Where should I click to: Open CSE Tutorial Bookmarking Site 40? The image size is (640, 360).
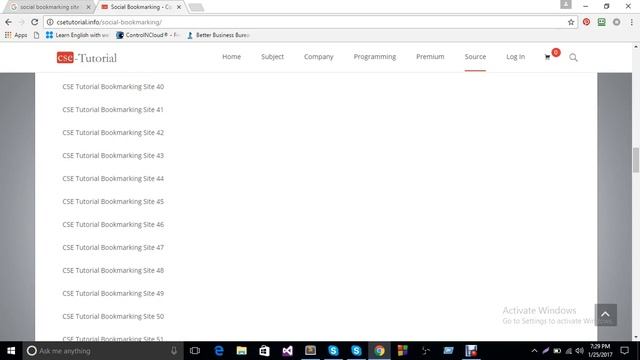(x=113, y=87)
